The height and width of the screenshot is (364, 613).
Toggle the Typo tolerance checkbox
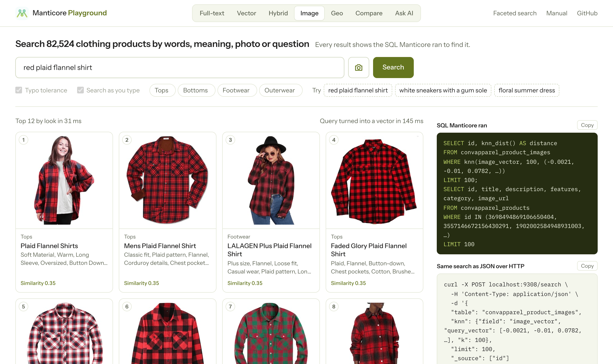(x=19, y=90)
